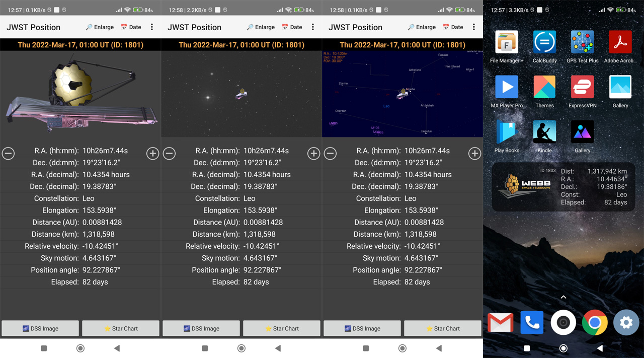Tap Back navigation on the Leo star chart screen
Viewport: 644px width, 358px height.
[x=439, y=348]
